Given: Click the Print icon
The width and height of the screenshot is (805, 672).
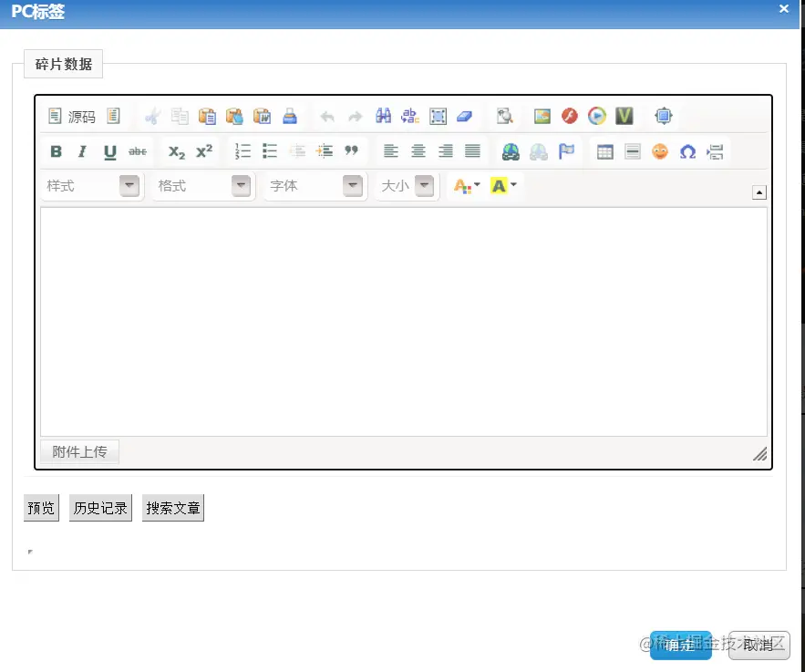Looking at the screenshot, I should [290, 117].
